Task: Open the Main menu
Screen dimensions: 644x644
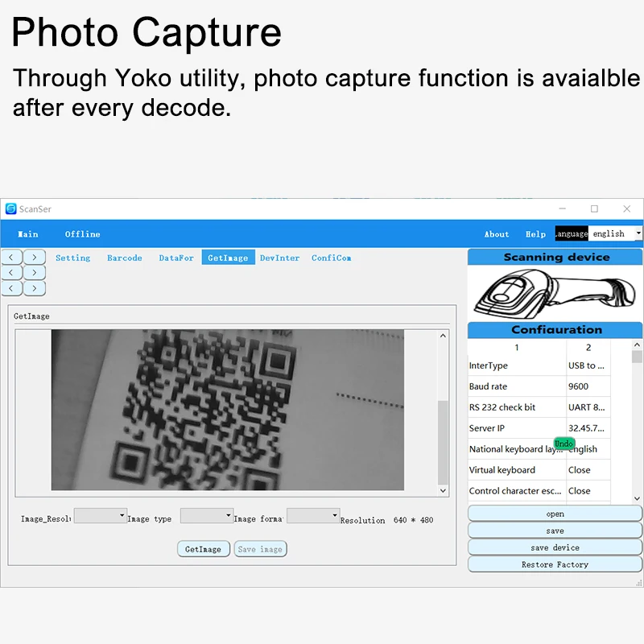Action: tap(28, 234)
